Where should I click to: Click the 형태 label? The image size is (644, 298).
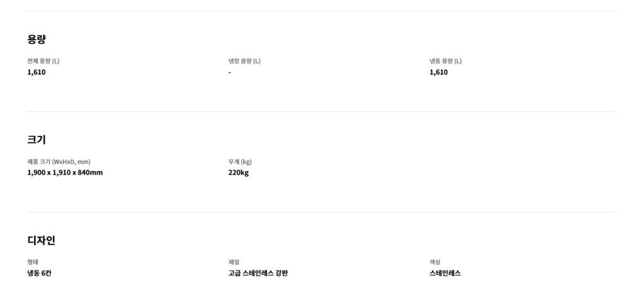click(33, 262)
